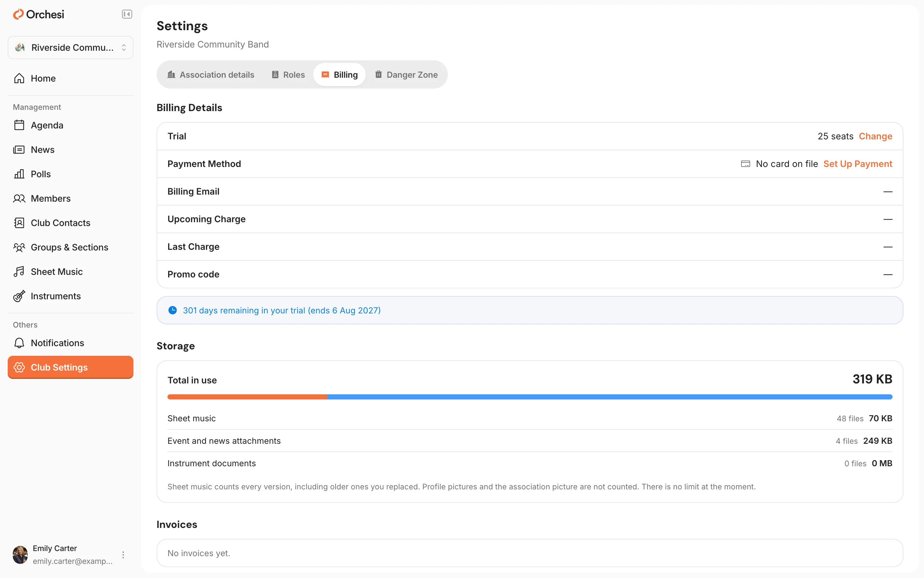Switch to the Association details tab

211,74
